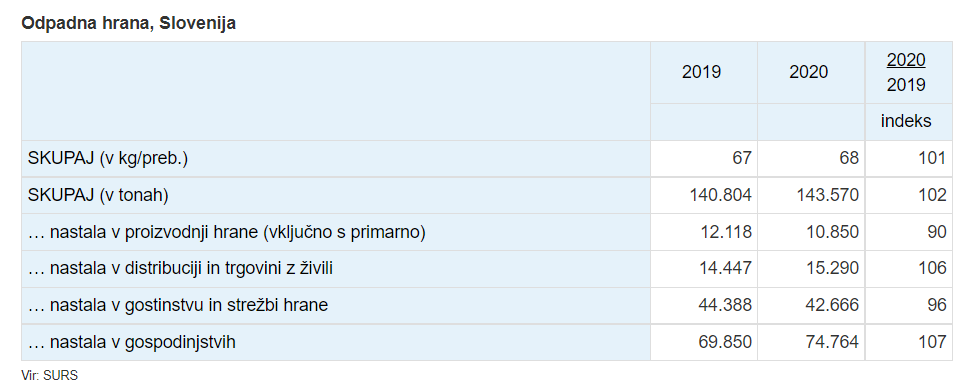The image size is (965, 391).
Task: Select the 'nastala v gospodinjstvih' row label
Action: [132, 342]
